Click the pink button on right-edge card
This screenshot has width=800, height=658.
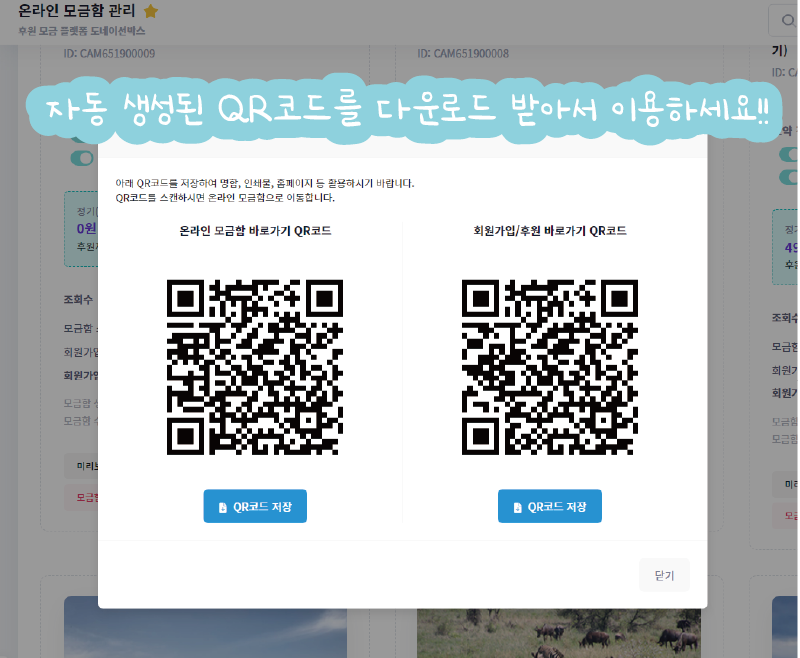coord(785,514)
